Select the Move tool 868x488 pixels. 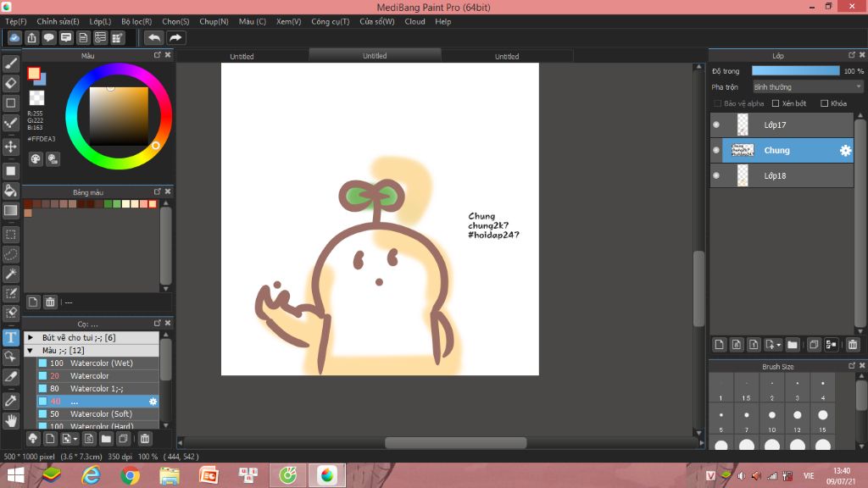click(10, 147)
